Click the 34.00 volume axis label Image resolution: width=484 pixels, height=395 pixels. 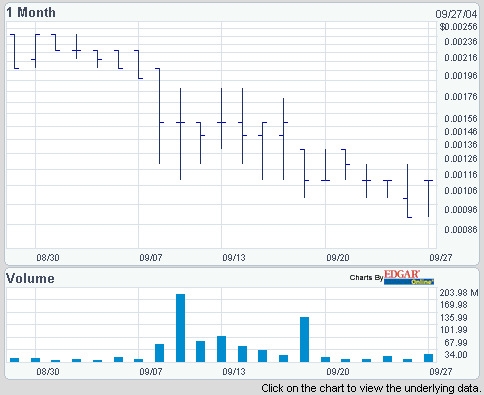(455, 355)
